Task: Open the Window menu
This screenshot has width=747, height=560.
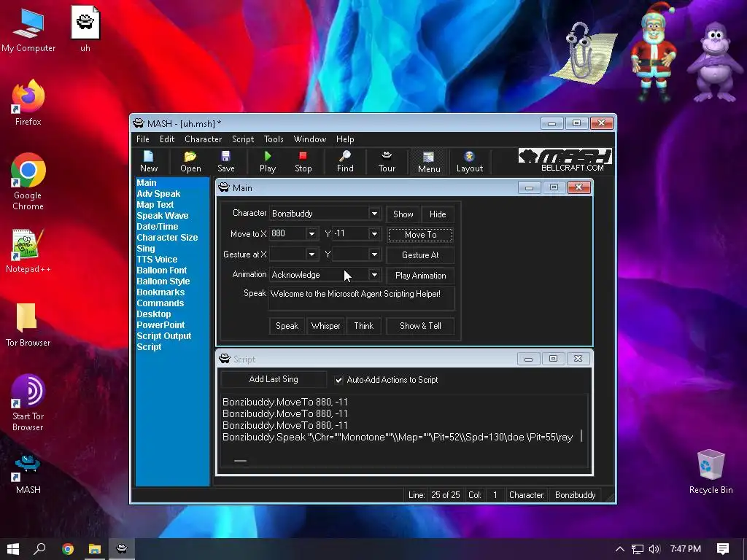Action: point(309,139)
